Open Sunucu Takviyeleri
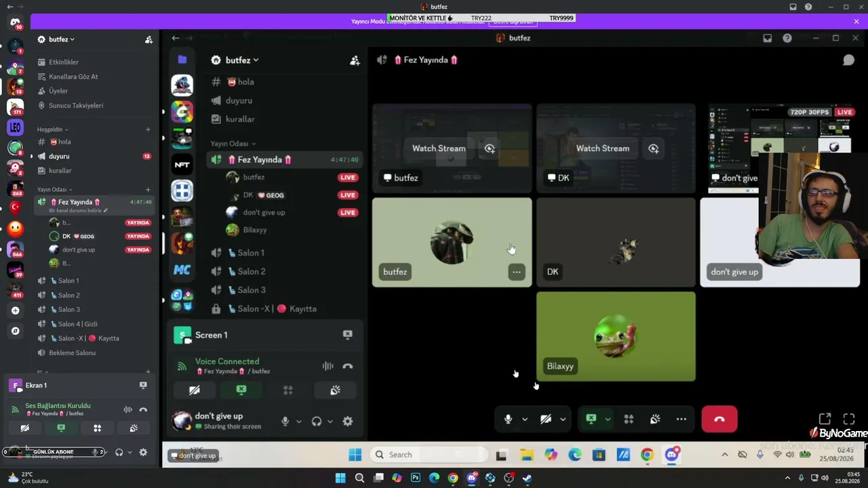868x488 pixels. [93, 106]
